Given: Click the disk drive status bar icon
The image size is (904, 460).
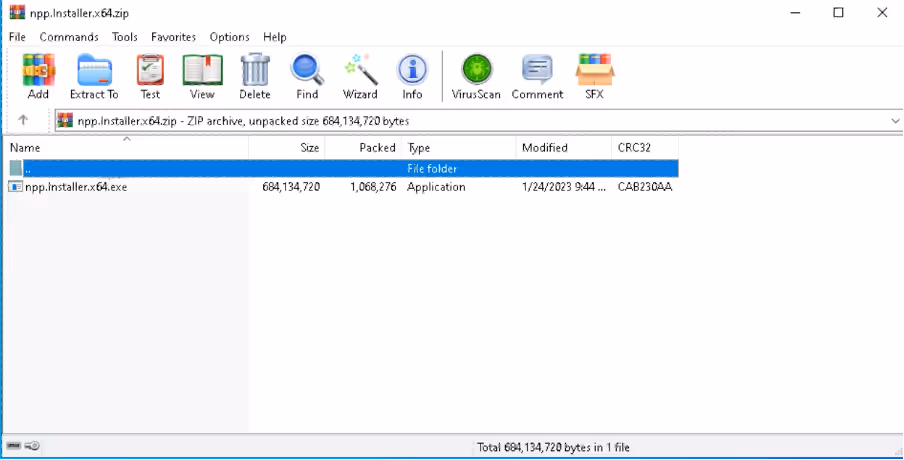Looking at the screenshot, I should [14, 446].
